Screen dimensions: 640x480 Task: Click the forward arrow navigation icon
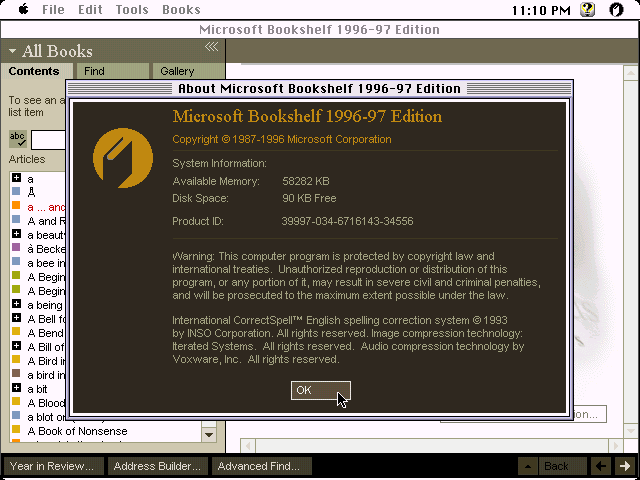click(x=625, y=466)
